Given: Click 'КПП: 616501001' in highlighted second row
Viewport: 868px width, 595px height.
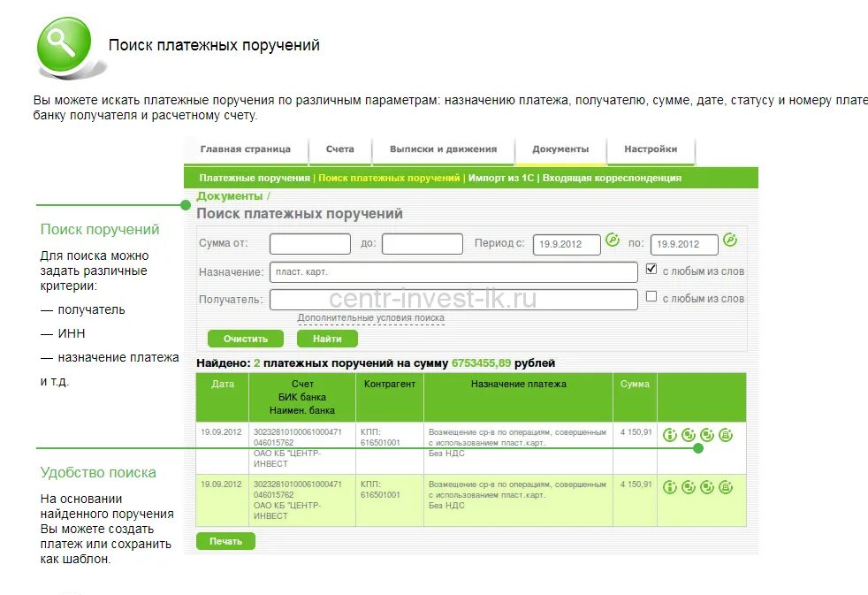Looking at the screenshot, I should coord(380,489).
